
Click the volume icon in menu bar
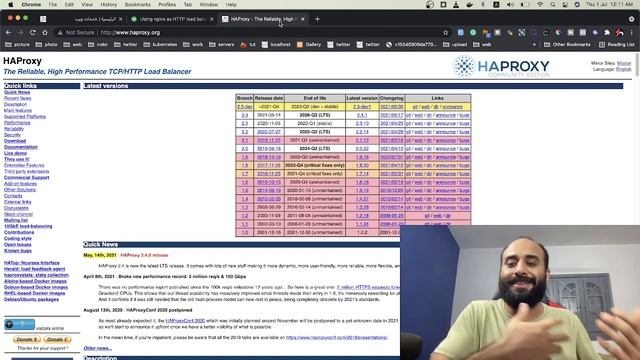point(510,4)
